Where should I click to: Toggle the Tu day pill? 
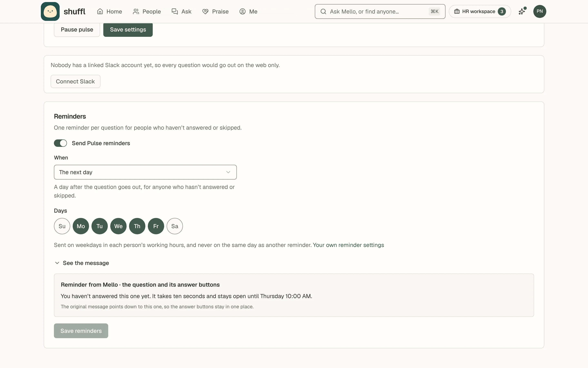[100, 226]
